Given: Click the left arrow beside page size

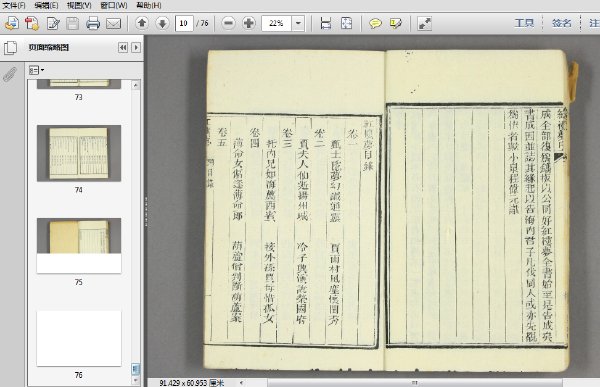Looking at the screenshot, I should [241, 382].
